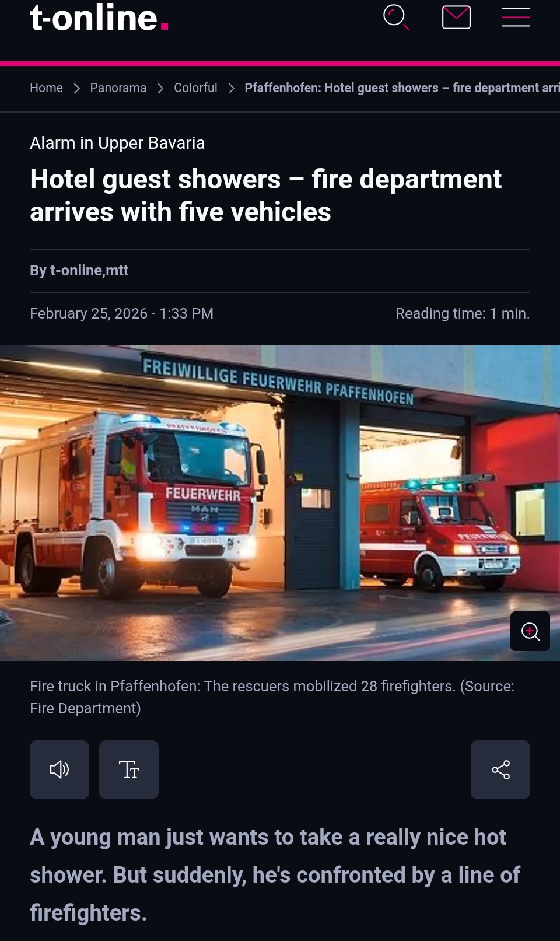This screenshot has height=941, width=560.
Task: Click the intro paragraph about young man
Action: pyautogui.click(x=275, y=874)
